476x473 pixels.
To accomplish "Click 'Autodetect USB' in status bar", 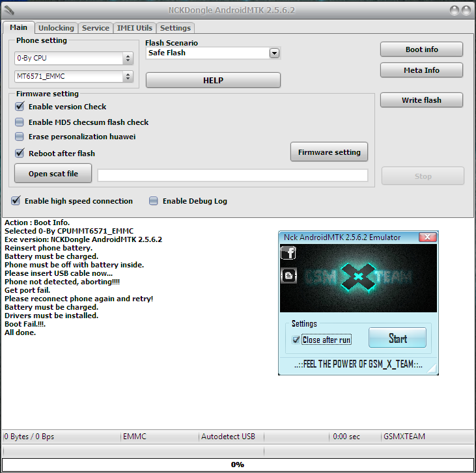I will [228, 437].
